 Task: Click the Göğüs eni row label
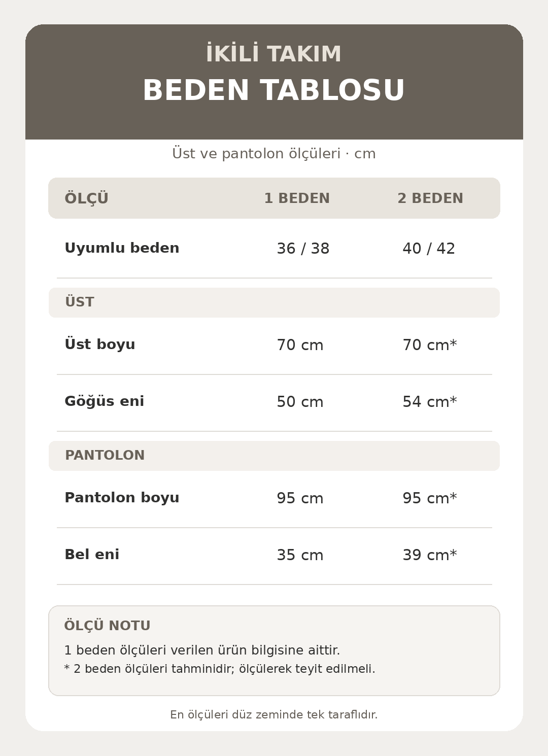coord(105,401)
